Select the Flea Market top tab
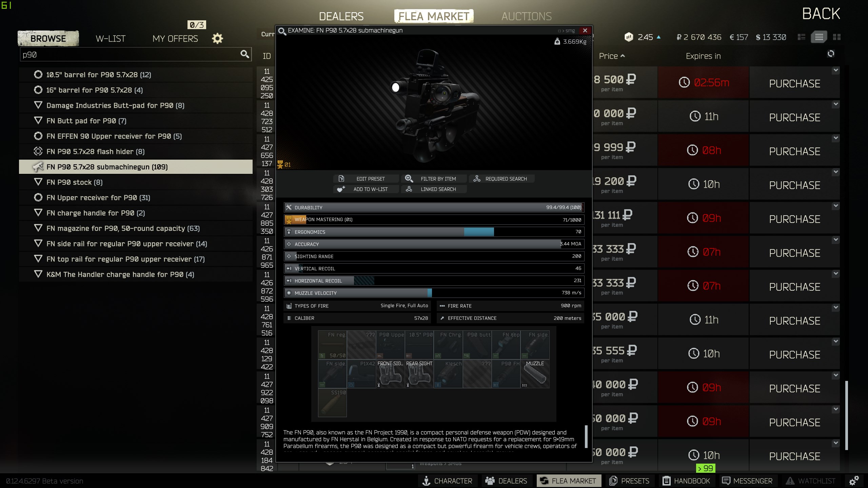 pos(434,16)
